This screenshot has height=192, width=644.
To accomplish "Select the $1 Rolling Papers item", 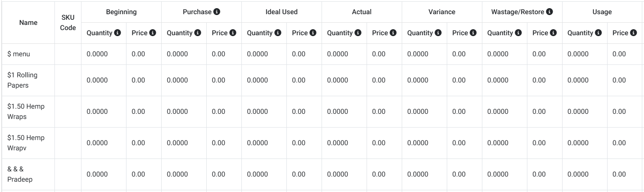I will coord(23,80).
